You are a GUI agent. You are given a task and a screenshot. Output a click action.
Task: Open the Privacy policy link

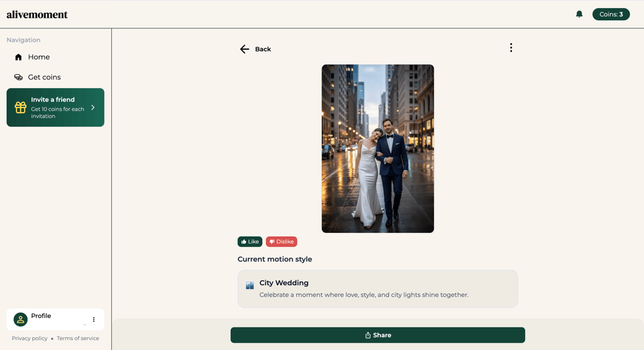pyautogui.click(x=30, y=338)
